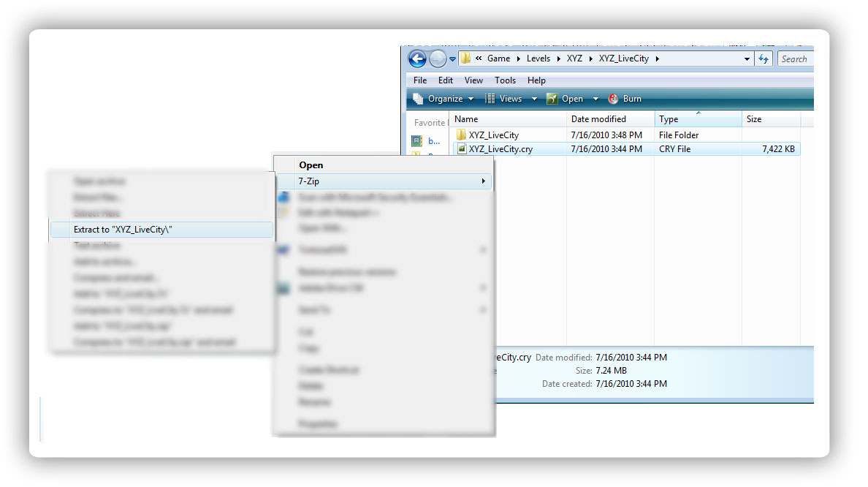Sort by the Name column header
This screenshot has height=487, width=868.
[509, 119]
